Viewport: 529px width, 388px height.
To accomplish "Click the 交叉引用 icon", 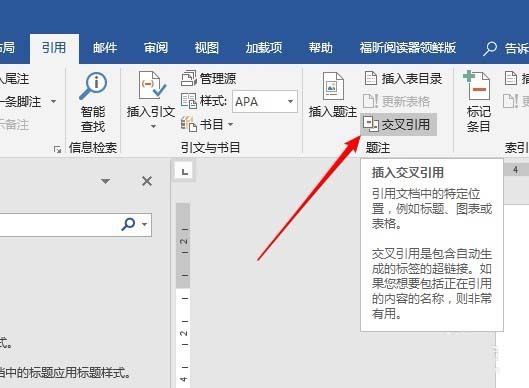I will coord(371,124).
